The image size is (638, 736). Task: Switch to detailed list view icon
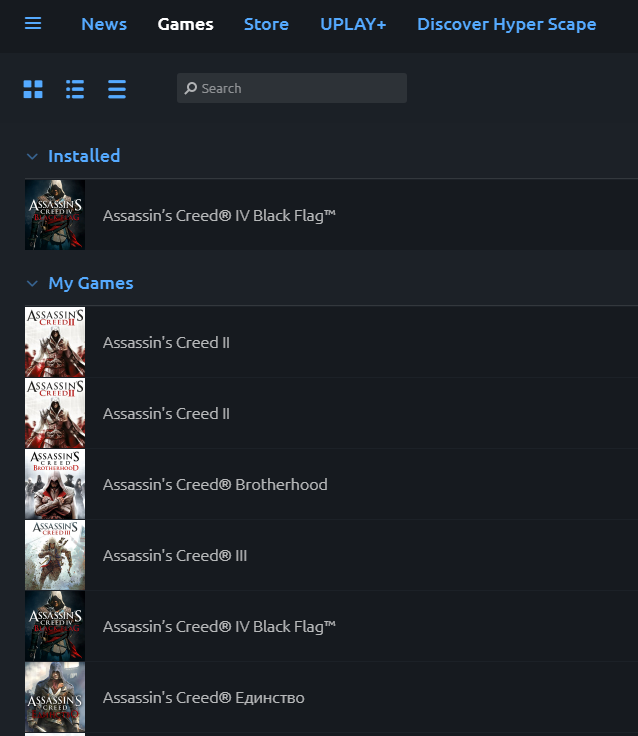75,89
